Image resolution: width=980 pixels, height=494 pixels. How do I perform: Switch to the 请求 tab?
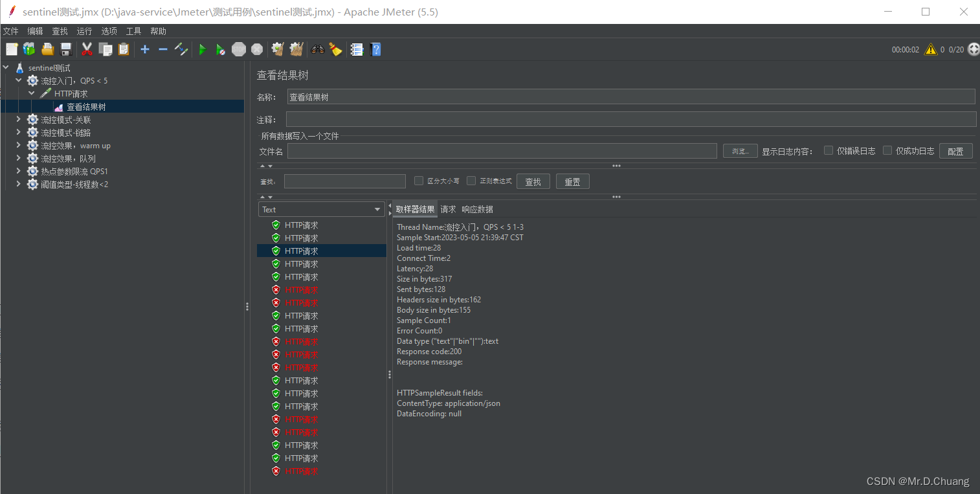coord(449,209)
